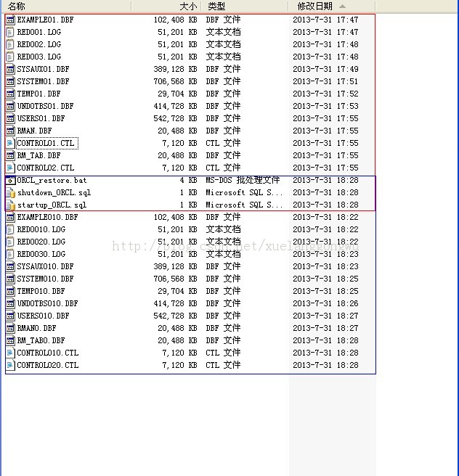Click the SYSAUX010.DBF file icon

coord(10,266)
